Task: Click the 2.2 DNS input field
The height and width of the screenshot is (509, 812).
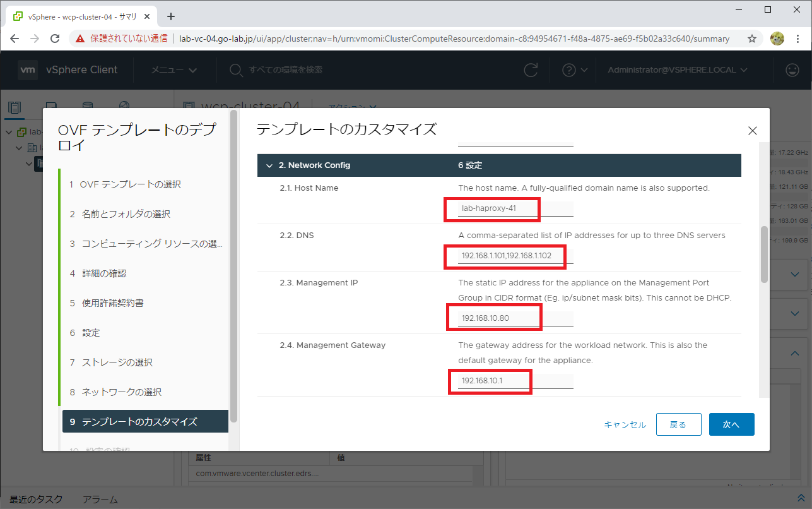Action: [x=515, y=256]
